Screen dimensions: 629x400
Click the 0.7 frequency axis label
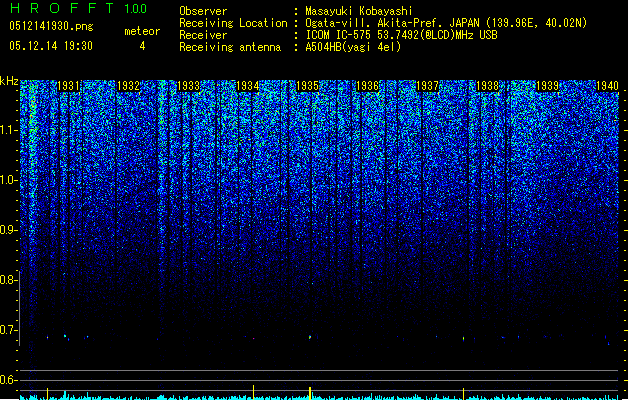(9, 330)
